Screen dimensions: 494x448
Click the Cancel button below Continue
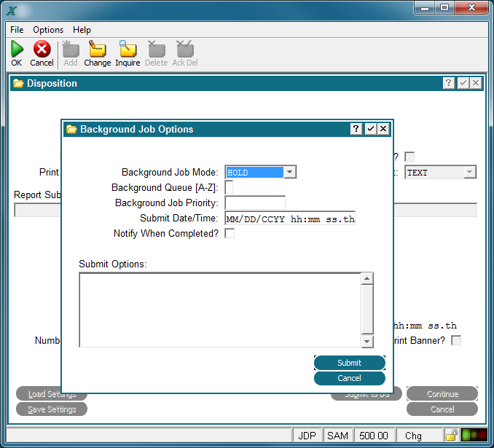point(442,409)
